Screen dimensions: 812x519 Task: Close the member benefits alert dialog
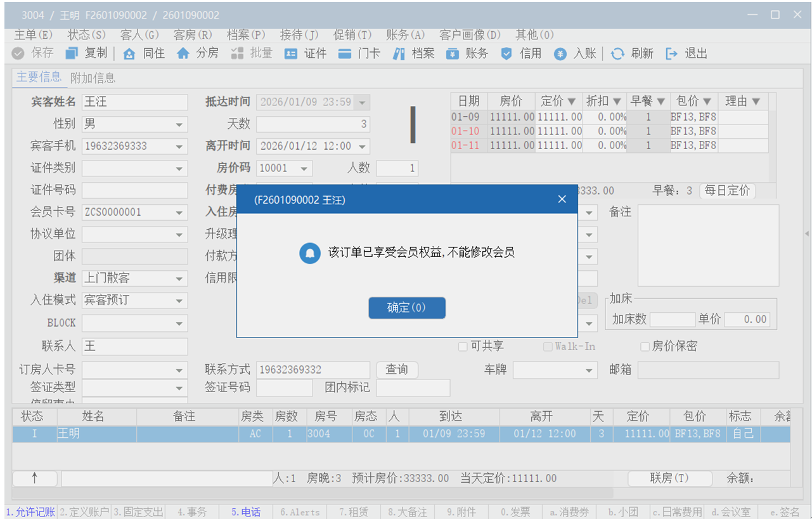562,199
